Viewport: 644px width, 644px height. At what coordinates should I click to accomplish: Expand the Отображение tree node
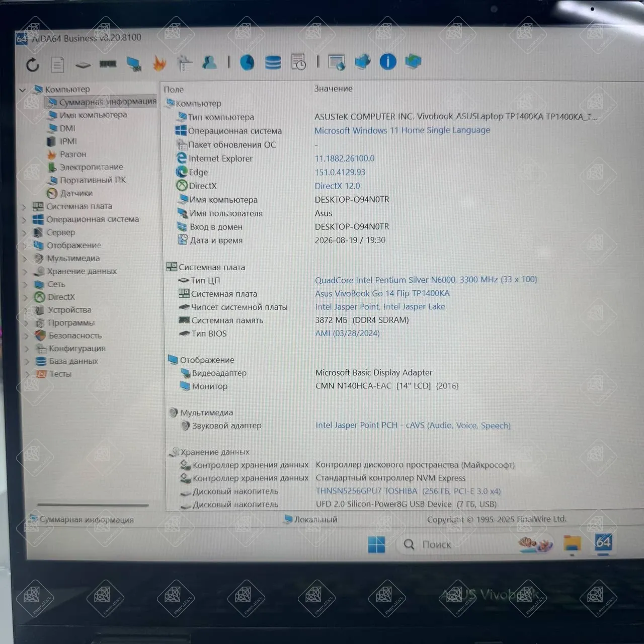click(x=25, y=246)
